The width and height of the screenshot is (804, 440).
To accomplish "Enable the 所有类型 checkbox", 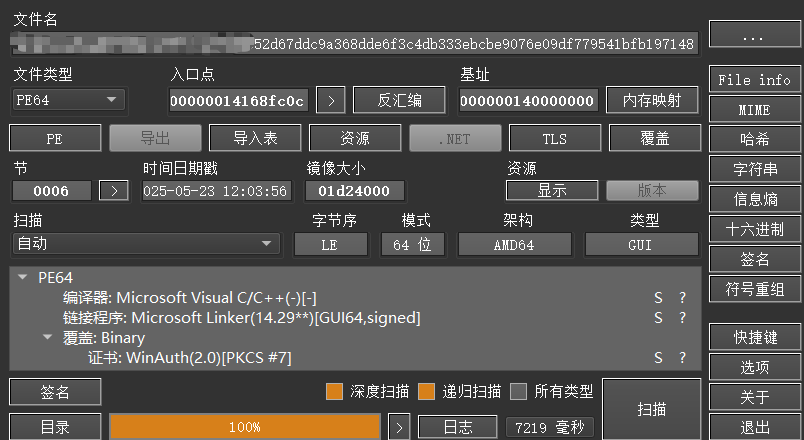I will click(x=518, y=392).
